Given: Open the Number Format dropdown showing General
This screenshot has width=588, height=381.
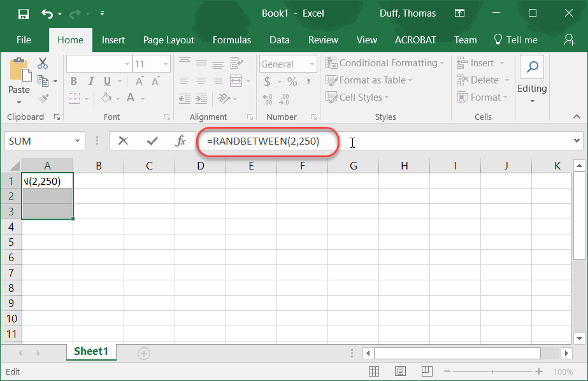Looking at the screenshot, I should (287, 64).
